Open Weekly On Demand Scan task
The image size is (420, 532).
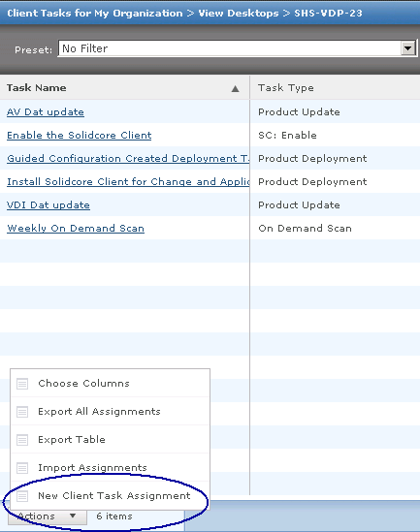pos(76,228)
